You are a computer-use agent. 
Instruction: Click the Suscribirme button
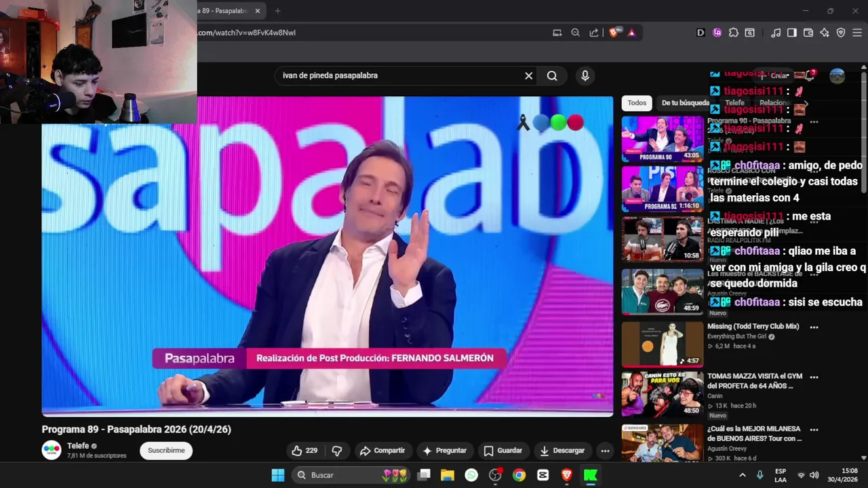point(166,451)
